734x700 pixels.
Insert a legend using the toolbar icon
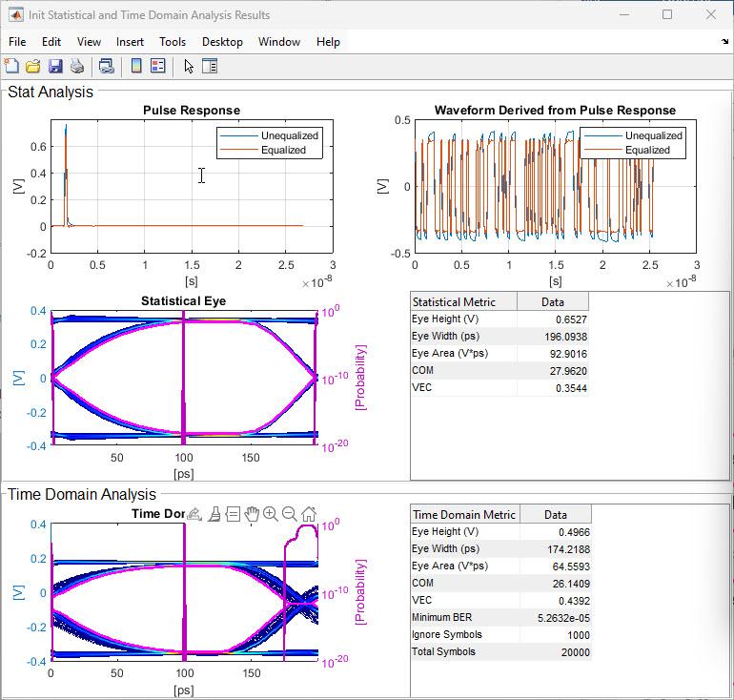pyautogui.click(x=158, y=66)
